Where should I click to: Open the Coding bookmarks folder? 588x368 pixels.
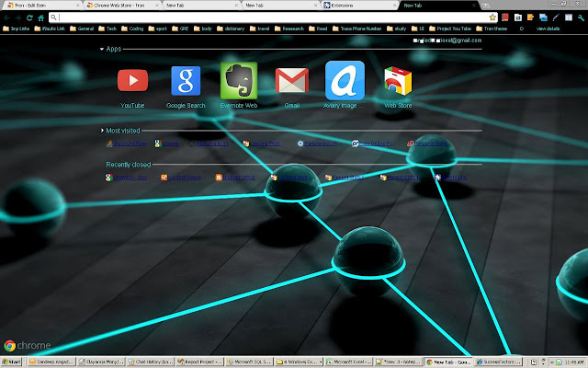tap(132, 29)
